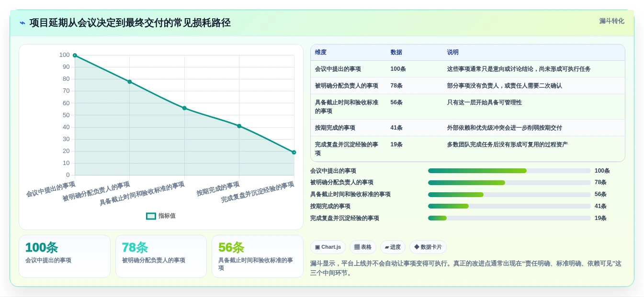Screen dimensions: 644x297
Task: Click y-axis tick label 100
Action: (x=65, y=55)
